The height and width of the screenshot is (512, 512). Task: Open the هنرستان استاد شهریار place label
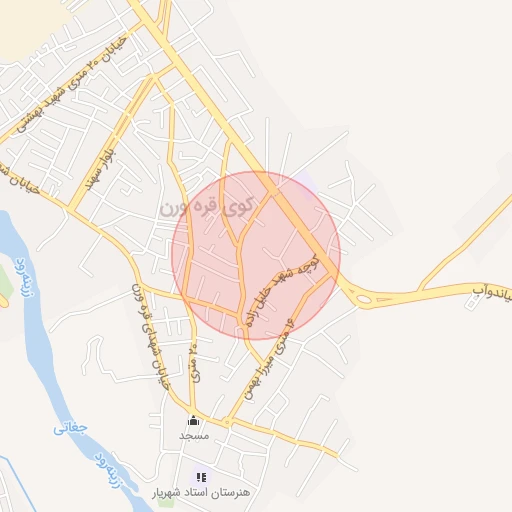click(x=201, y=492)
